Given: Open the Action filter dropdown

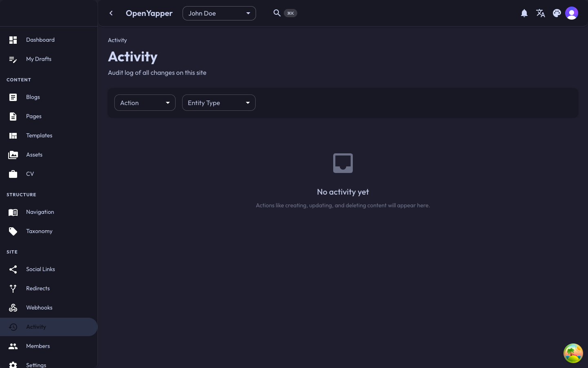Looking at the screenshot, I should (145, 103).
